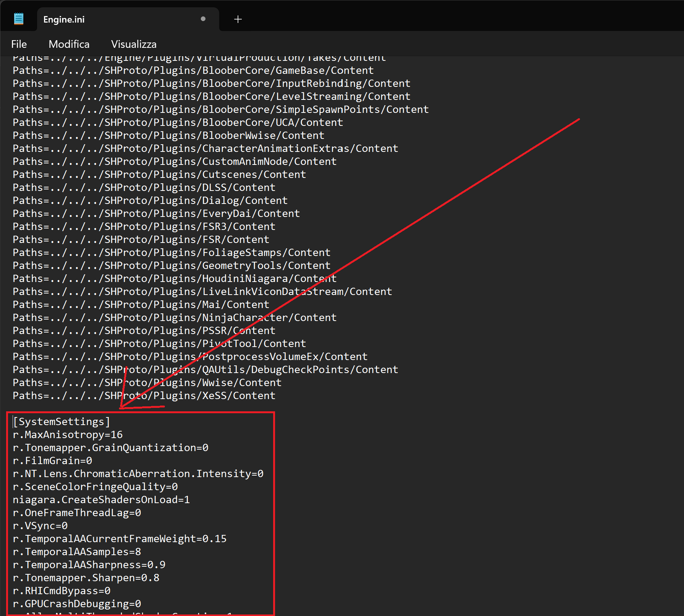Screen dimensions: 684x616
Task: Click the LiveLinkViconDataStream/Content line
Action: [202, 292]
